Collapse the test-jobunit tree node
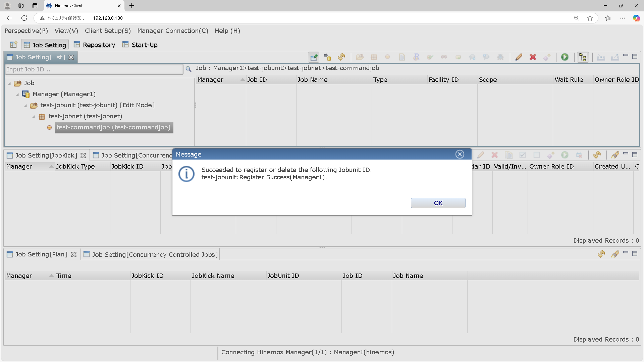The width and height of the screenshot is (644, 362). tap(25, 106)
